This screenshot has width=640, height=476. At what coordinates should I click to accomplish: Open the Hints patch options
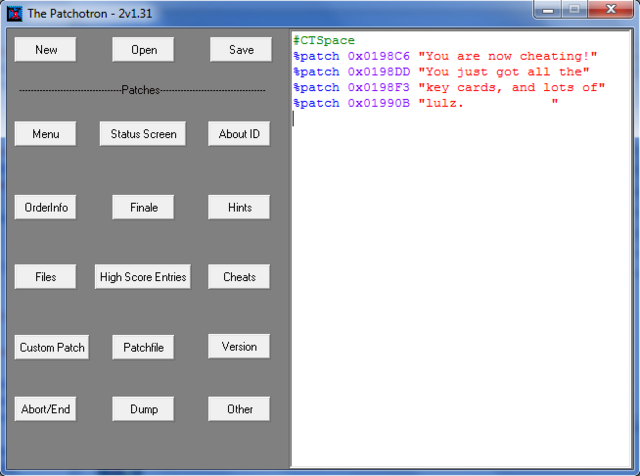click(240, 208)
